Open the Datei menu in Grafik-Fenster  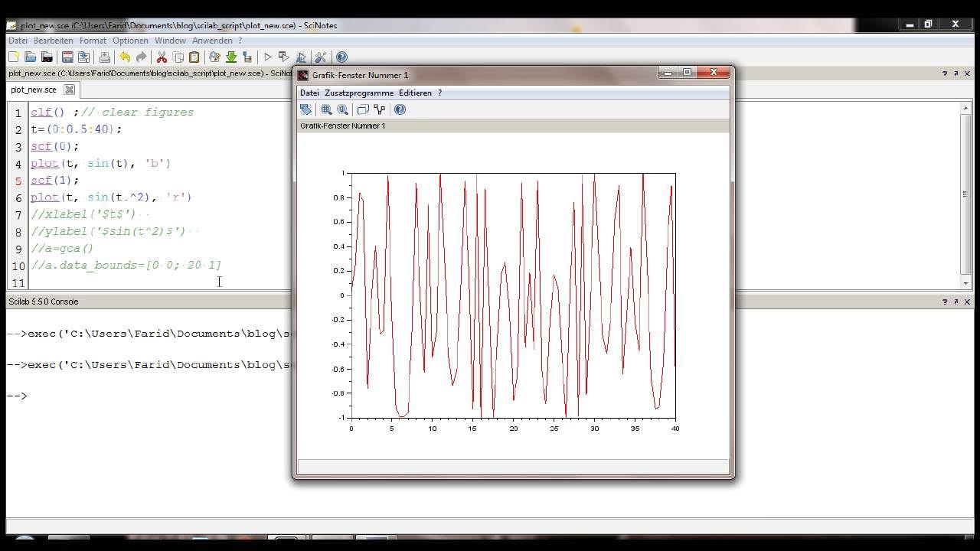309,93
